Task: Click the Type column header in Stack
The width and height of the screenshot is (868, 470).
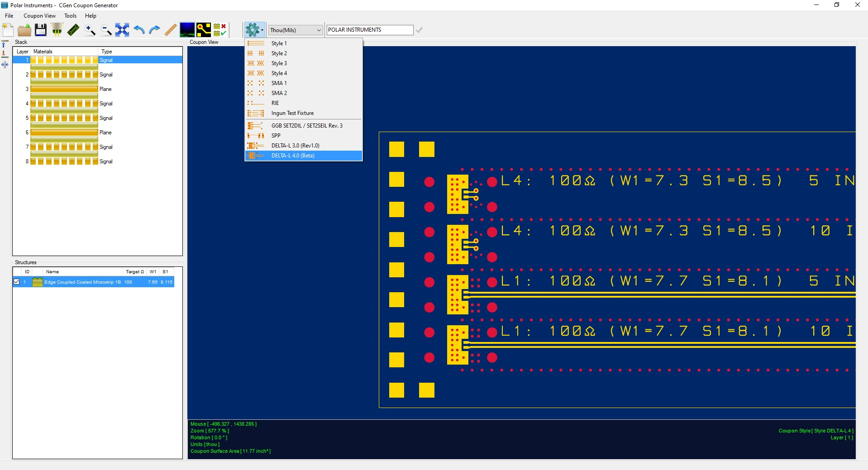Action: pos(140,52)
